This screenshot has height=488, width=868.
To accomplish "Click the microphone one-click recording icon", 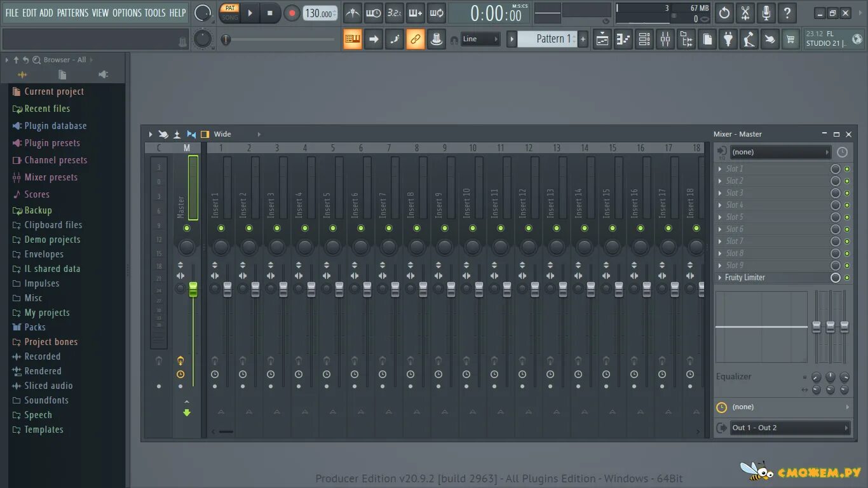I will point(766,13).
